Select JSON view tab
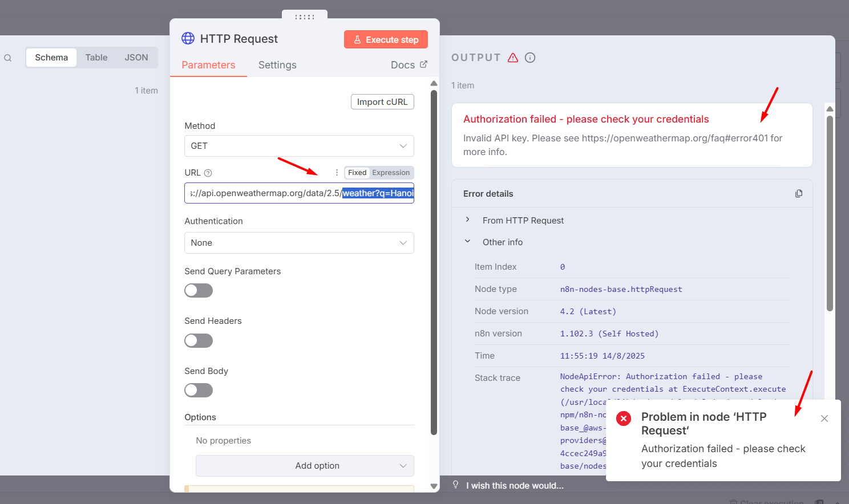Image resolution: width=849 pixels, height=504 pixels. coord(136,58)
